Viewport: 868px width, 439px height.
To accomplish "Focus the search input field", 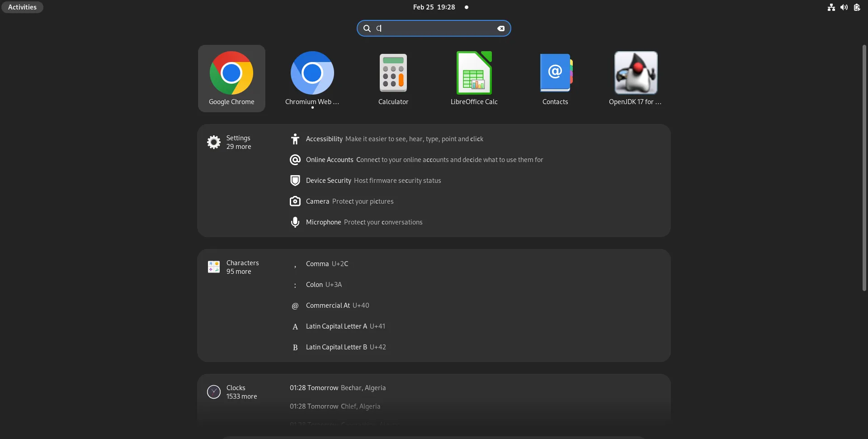I will point(434,29).
